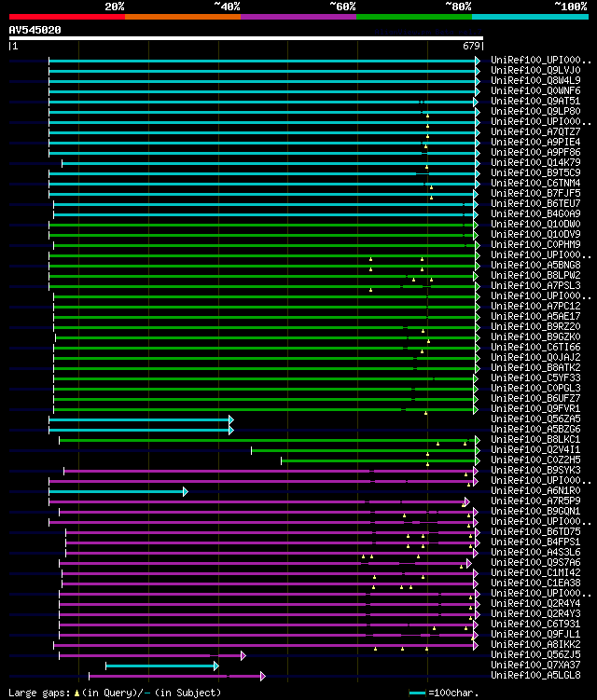The image size is (597, 700).
Task: Select the UniRef100_A5AE17 label
Action: click(x=535, y=316)
